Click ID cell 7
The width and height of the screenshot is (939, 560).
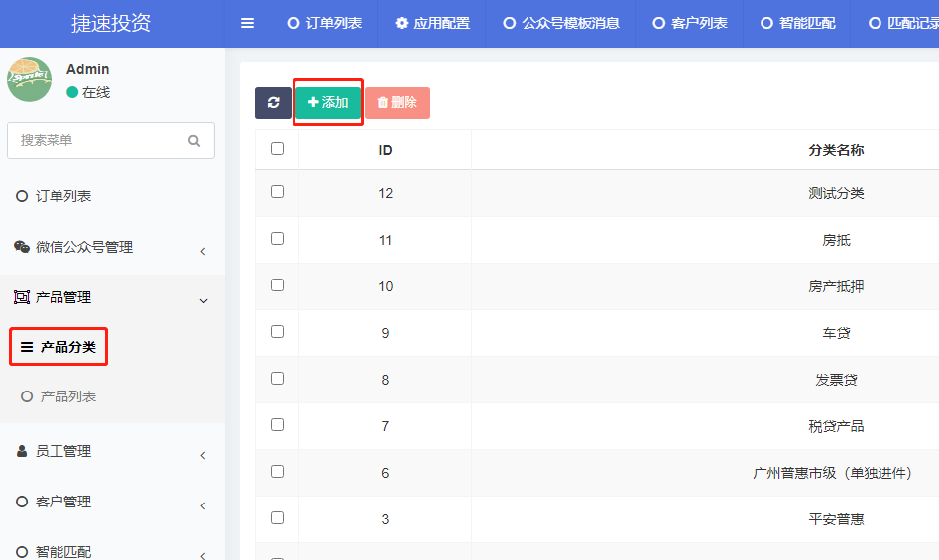385,426
